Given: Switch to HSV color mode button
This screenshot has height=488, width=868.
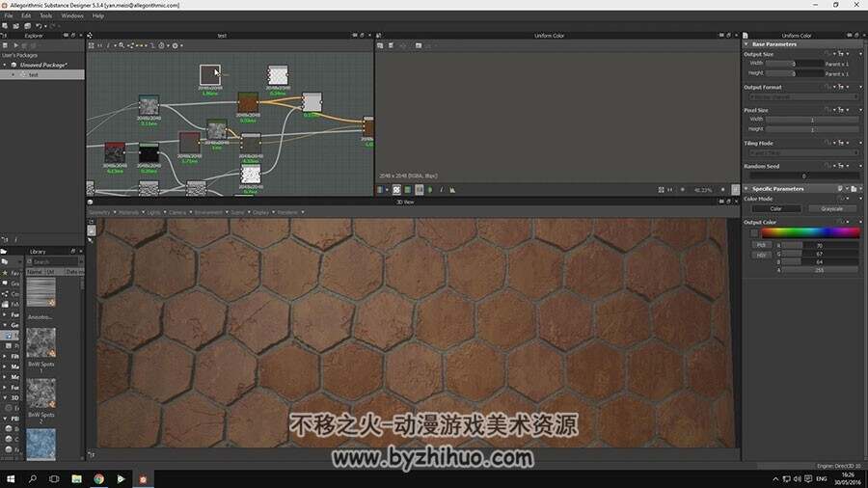Looking at the screenshot, I should [x=761, y=255].
